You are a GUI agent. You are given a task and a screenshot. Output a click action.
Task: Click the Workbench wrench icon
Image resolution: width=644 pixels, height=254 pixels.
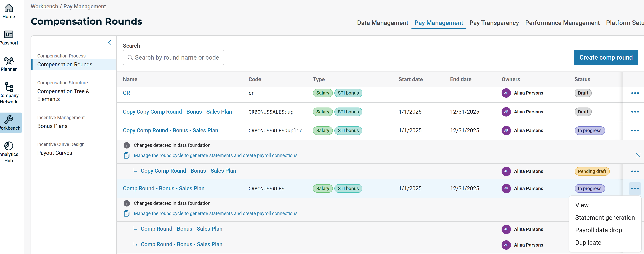(9, 119)
